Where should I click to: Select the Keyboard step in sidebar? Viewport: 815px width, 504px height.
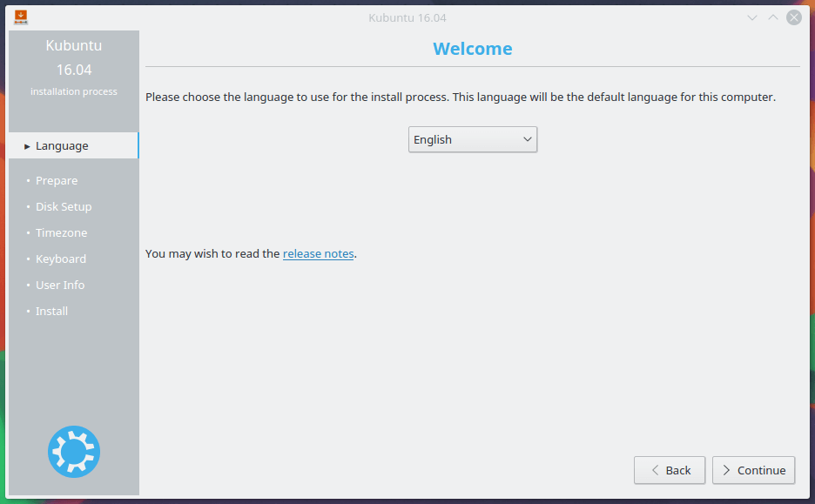pyautogui.click(x=61, y=259)
